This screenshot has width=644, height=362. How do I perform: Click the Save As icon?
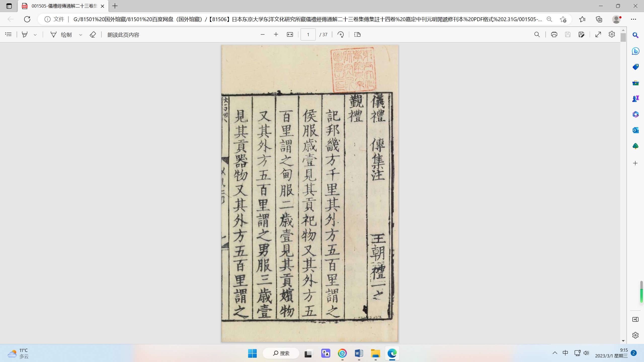click(x=581, y=34)
